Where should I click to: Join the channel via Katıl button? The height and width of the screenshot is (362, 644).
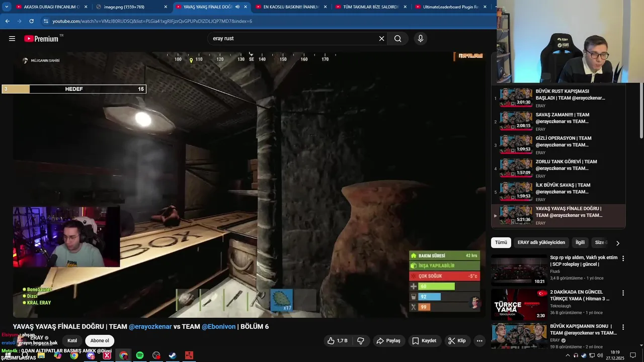pos(72,341)
